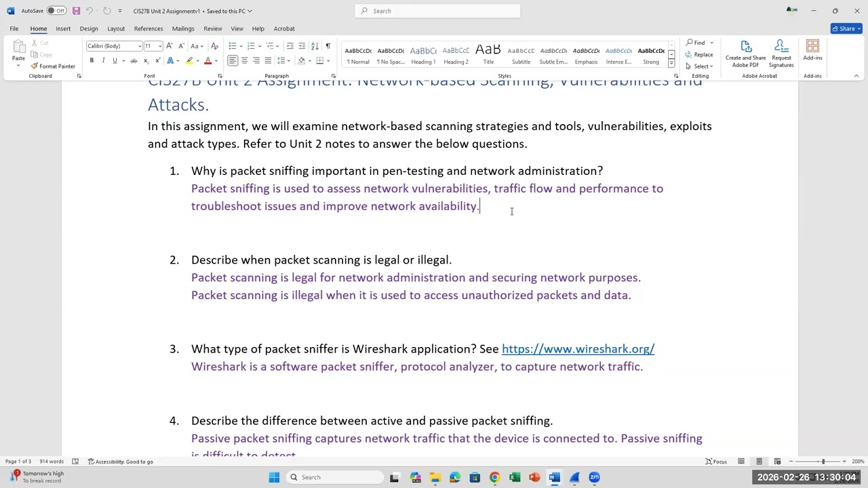Open the wireshark.org hyperlink
Viewport: 868px width, 488px height.
(578, 349)
